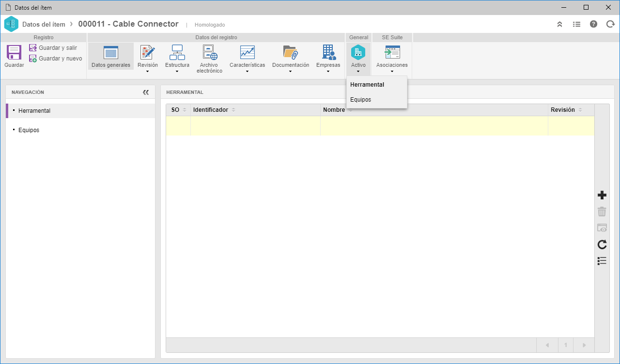Click the Estructura ribbon icon
Viewport: 620px width, 364px height.
(x=177, y=52)
